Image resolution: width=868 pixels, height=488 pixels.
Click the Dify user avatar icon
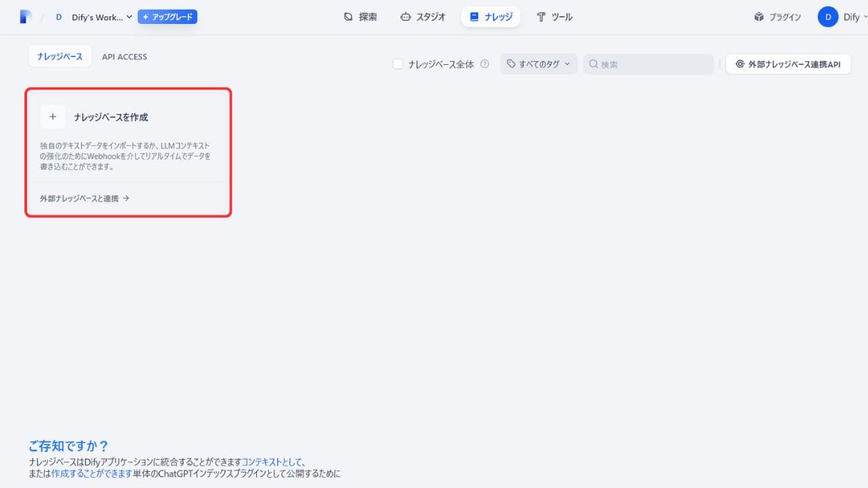point(827,17)
